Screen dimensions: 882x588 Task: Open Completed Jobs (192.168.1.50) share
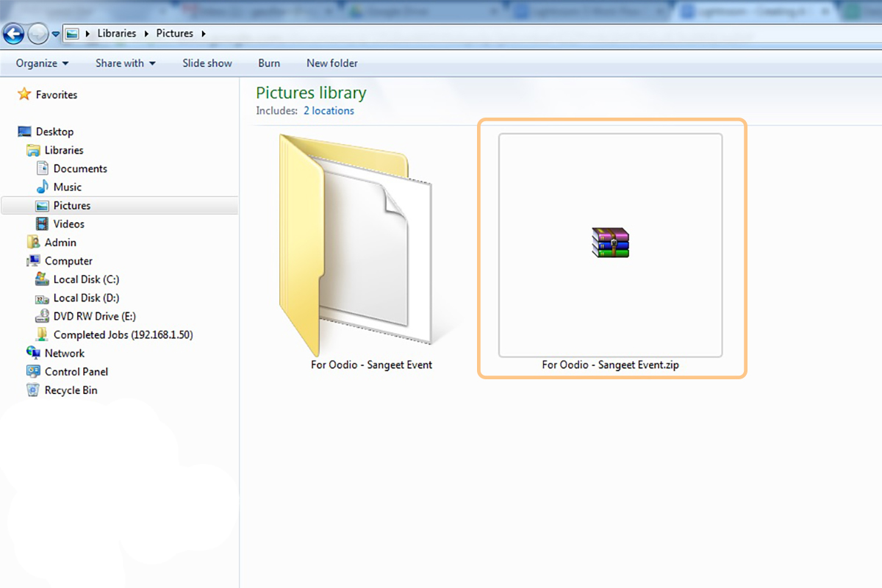(123, 334)
